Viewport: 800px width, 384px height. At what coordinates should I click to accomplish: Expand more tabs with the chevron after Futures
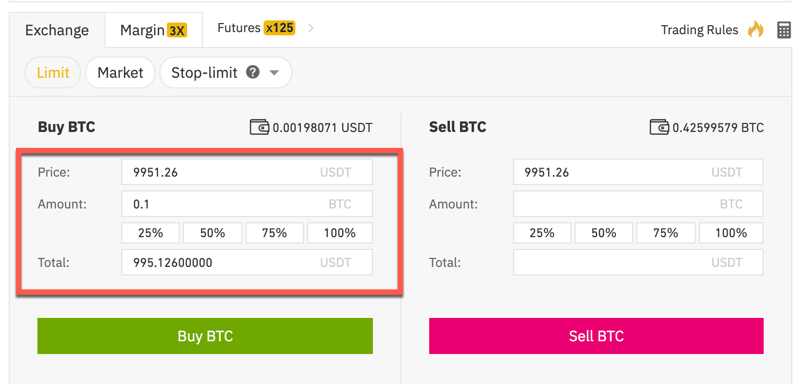[311, 28]
